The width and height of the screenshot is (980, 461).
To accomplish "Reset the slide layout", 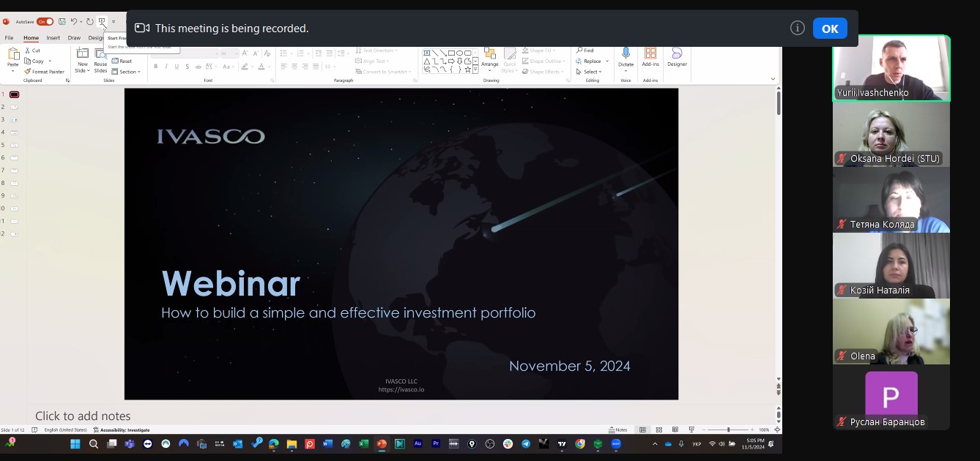I will point(122,61).
